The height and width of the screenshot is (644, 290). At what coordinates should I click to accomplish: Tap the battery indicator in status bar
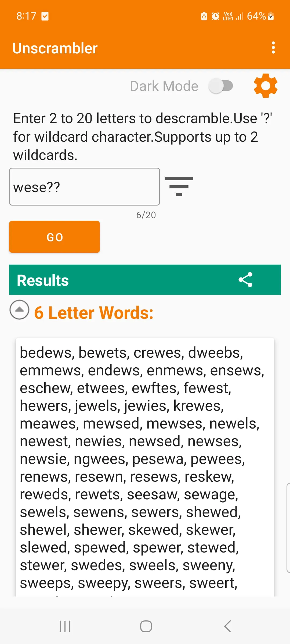(x=271, y=16)
